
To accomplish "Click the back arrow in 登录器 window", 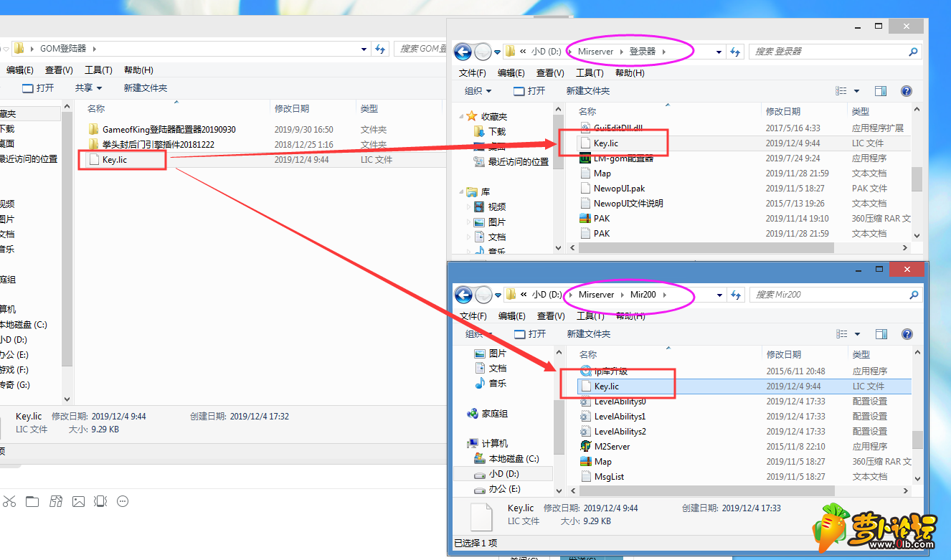I will 463,52.
